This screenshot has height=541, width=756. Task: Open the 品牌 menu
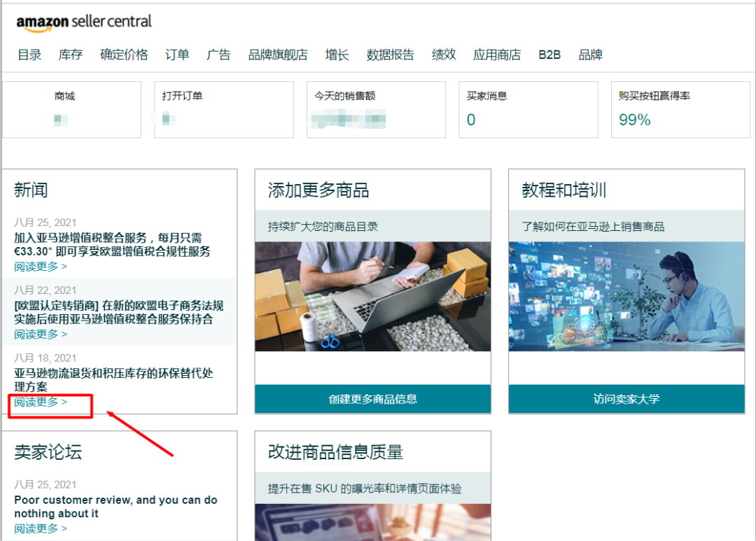[x=591, y=55]
